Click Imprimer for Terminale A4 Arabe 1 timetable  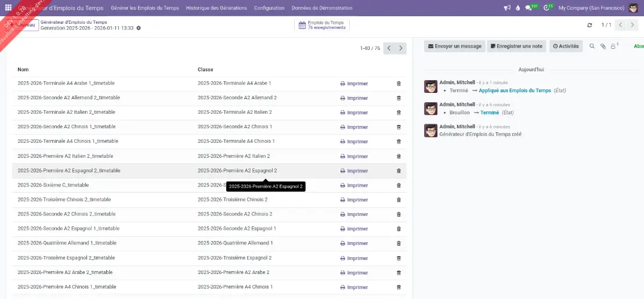pos(354,84)
